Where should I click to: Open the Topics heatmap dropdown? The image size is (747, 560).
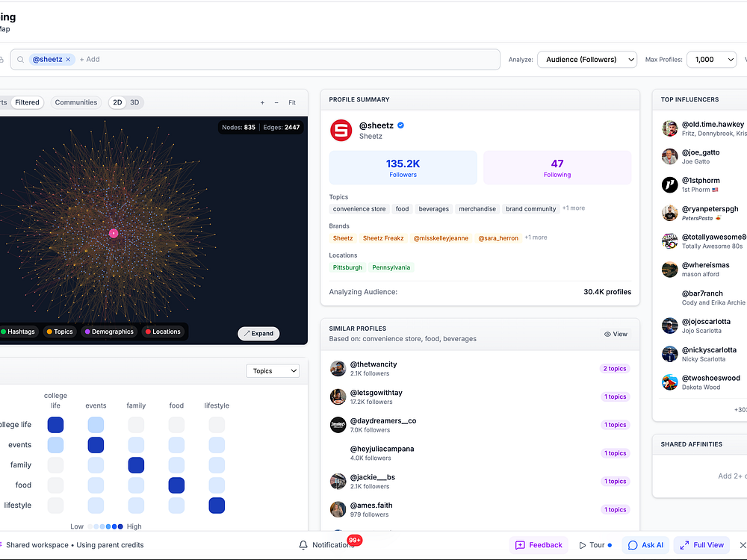(273, 371)
